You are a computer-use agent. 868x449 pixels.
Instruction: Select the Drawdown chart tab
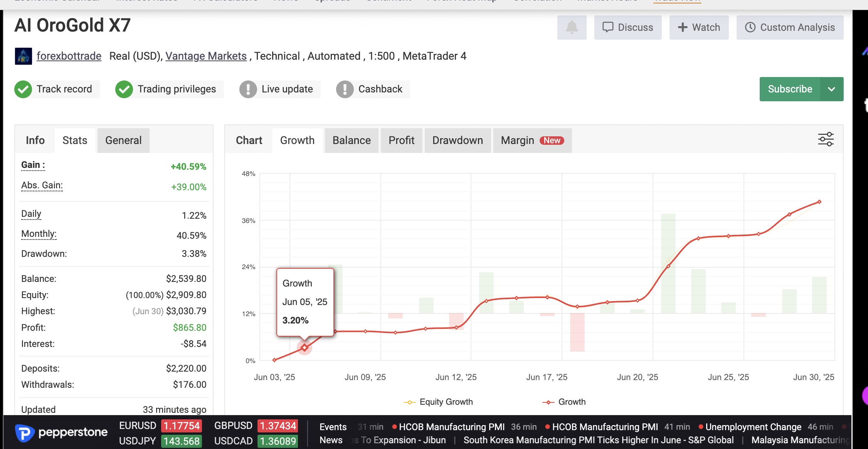(x=458, y=141)
